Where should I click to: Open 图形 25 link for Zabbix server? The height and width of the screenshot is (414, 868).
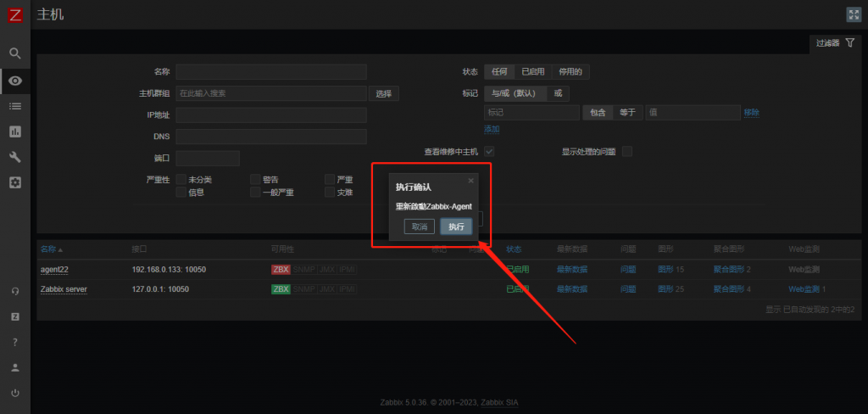tap(665, 289)
